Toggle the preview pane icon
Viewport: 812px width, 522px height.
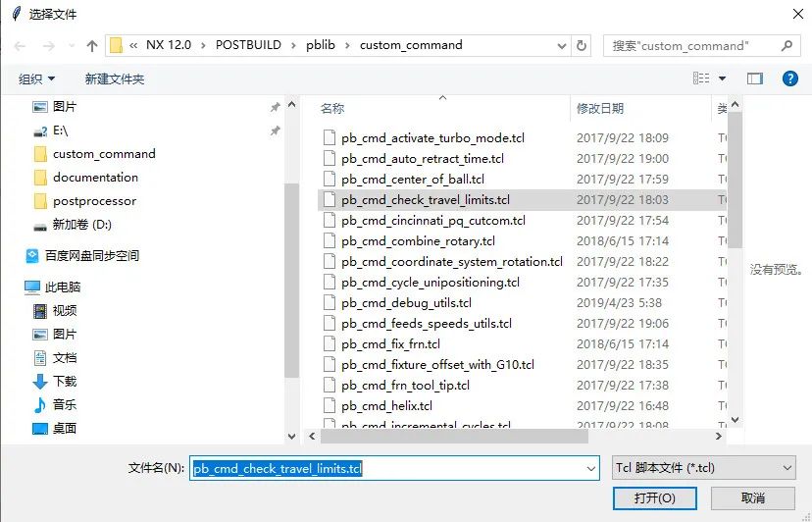(x=754, y=78)
